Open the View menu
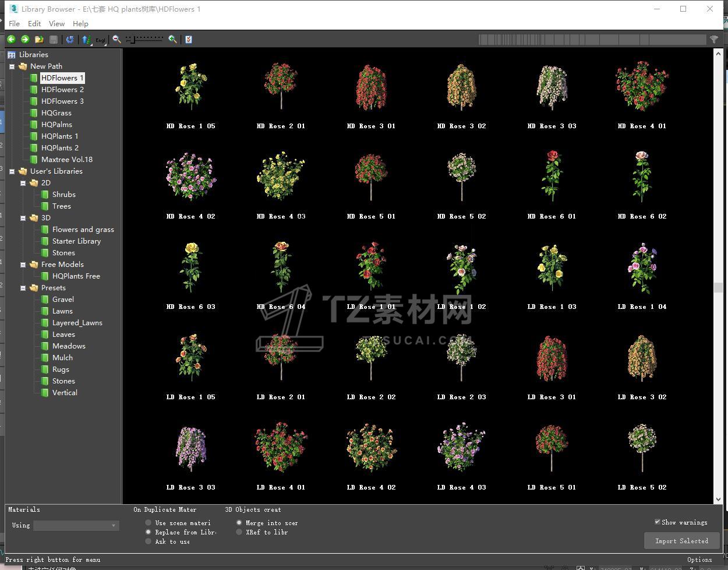 (56, 23)
